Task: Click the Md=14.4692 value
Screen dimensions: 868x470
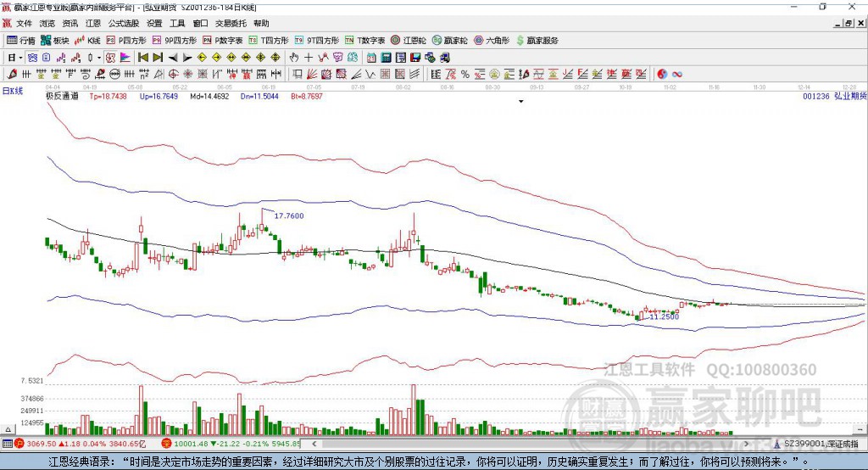Action: 209,96
